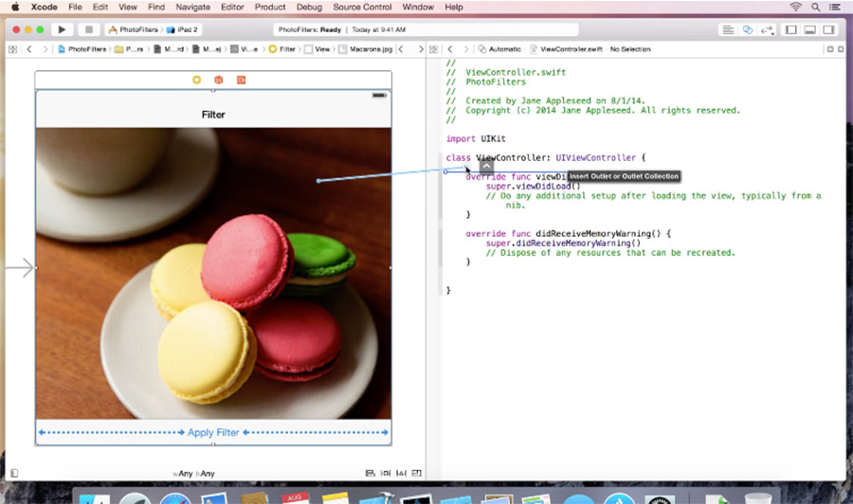The height and width of the screenshot is (504, 853).
Task: Open related items menu in storyboard jump bar
Action: tap(13, 49)
